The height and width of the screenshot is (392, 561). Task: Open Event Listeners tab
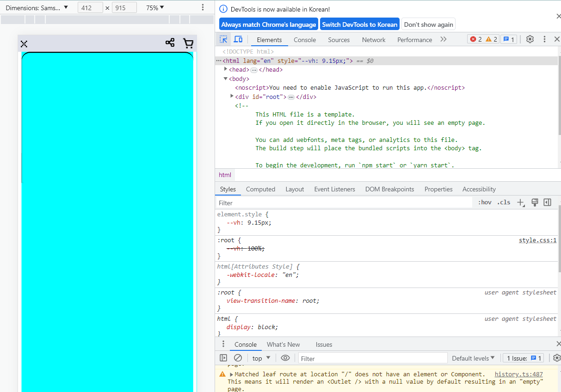[x=334, y=189]
